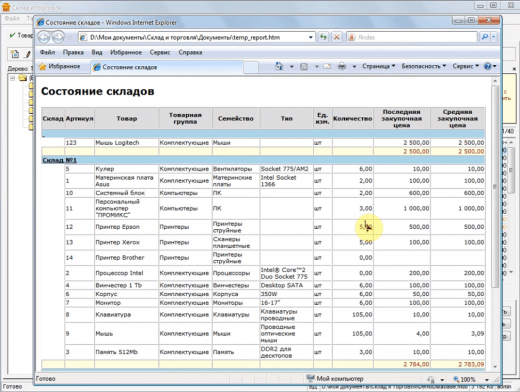Click the Print printer icon
This screenshot has height=392, width=520.
click(x=342, y=67)
